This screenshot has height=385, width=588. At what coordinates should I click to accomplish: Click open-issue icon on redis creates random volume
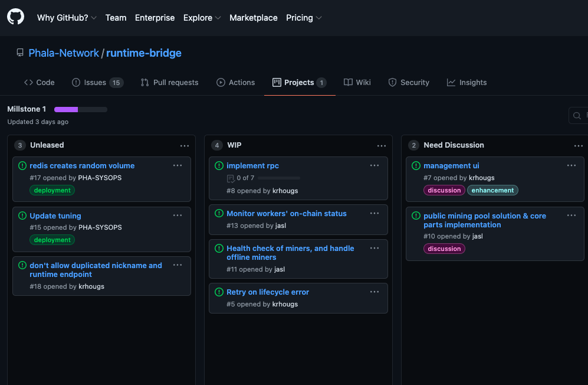click(22, 166)
